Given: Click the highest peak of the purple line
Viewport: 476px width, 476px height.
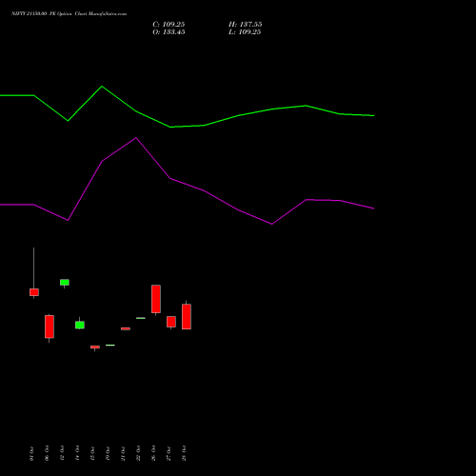Looking at the screenshot, I should 136,138.
